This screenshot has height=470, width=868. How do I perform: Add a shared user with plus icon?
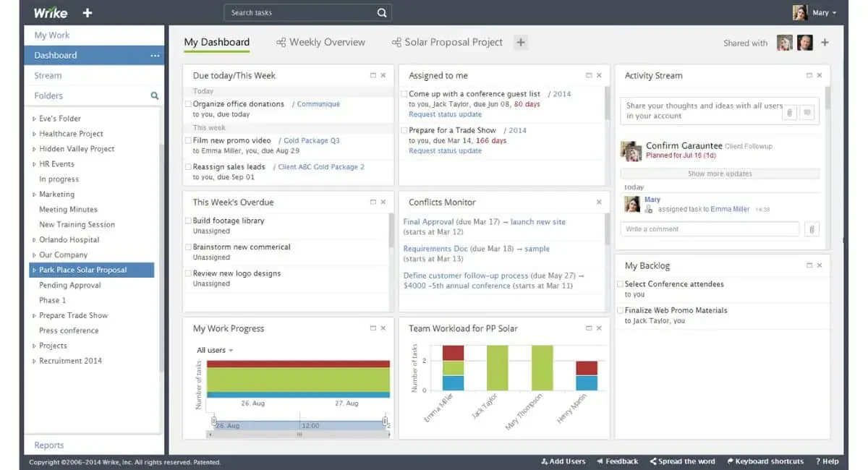click(825, 43)
